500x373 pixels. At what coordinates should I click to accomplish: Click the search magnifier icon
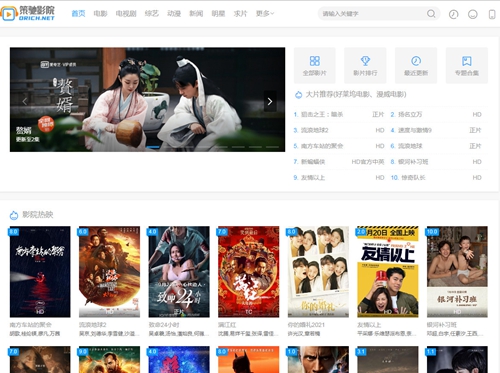point(431,14)
